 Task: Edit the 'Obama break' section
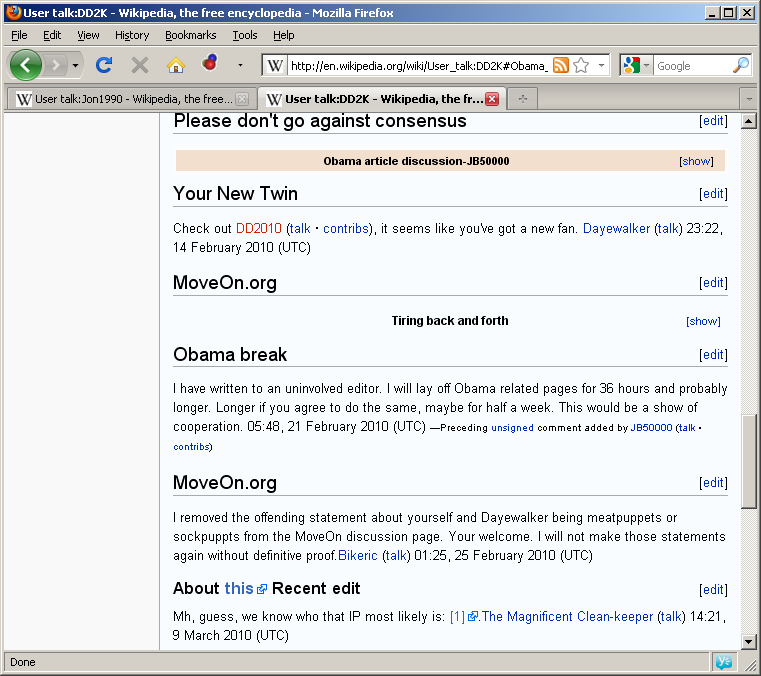[x=713, y=355]
